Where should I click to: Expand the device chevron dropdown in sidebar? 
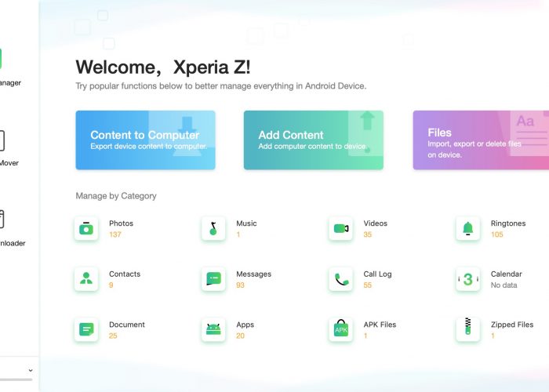[x=31, y=370]
